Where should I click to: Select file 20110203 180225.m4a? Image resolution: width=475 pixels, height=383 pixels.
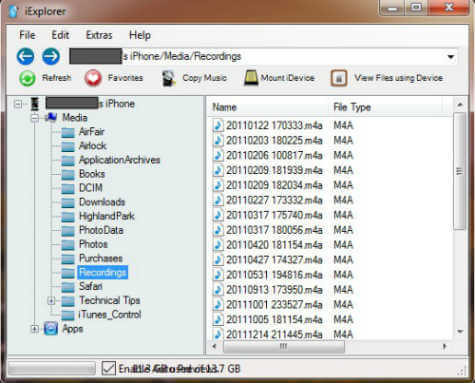[x=274, y=140]
